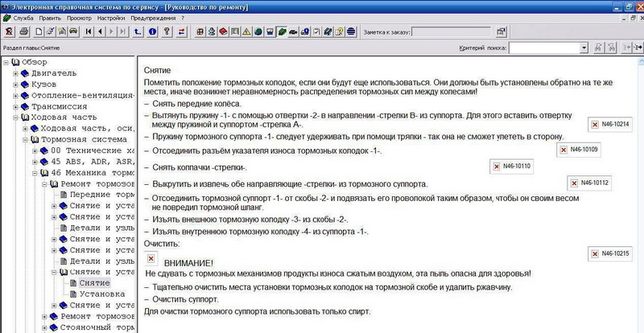Click the green globe toolbar icon

[x=258, y=31]
